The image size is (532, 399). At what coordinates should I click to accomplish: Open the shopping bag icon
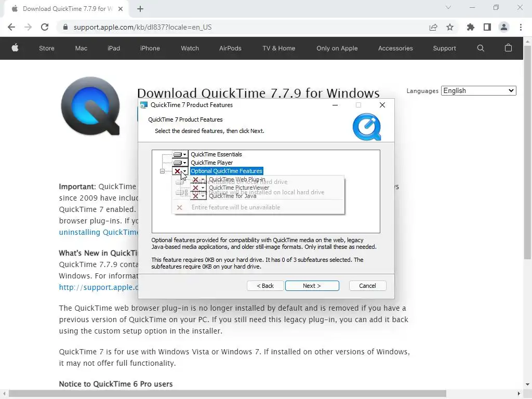[x=508, y=48]
